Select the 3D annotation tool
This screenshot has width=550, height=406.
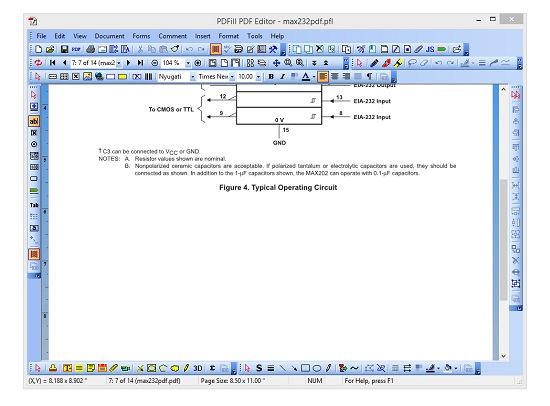click(198, 368)
